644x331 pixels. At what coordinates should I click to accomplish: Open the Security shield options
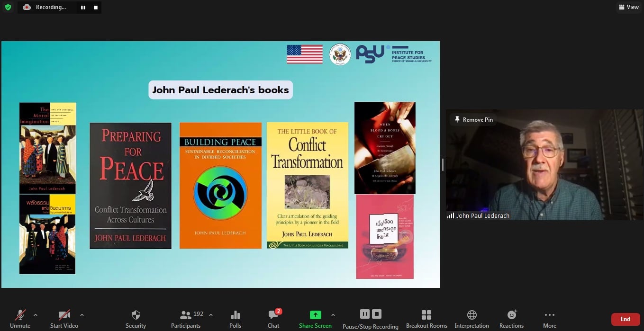click(x=136, y=319)
